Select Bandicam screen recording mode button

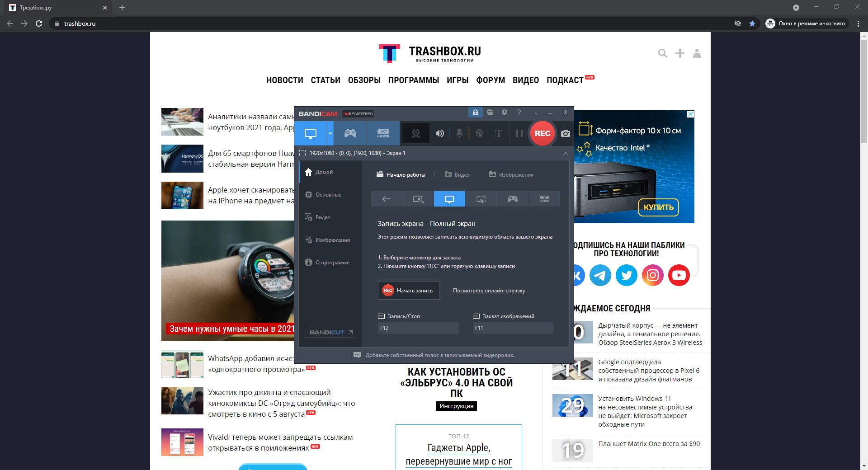(311, 133)
